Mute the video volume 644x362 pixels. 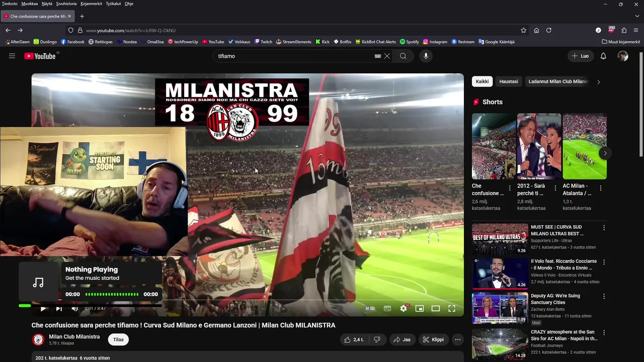pyautogui.click(x=75, y=308)
